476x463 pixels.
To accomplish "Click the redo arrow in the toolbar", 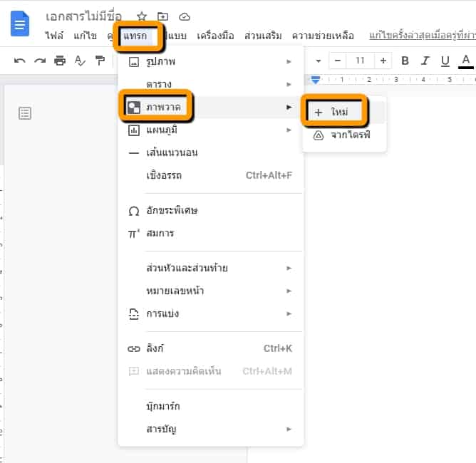I will [x=40, y=61].
